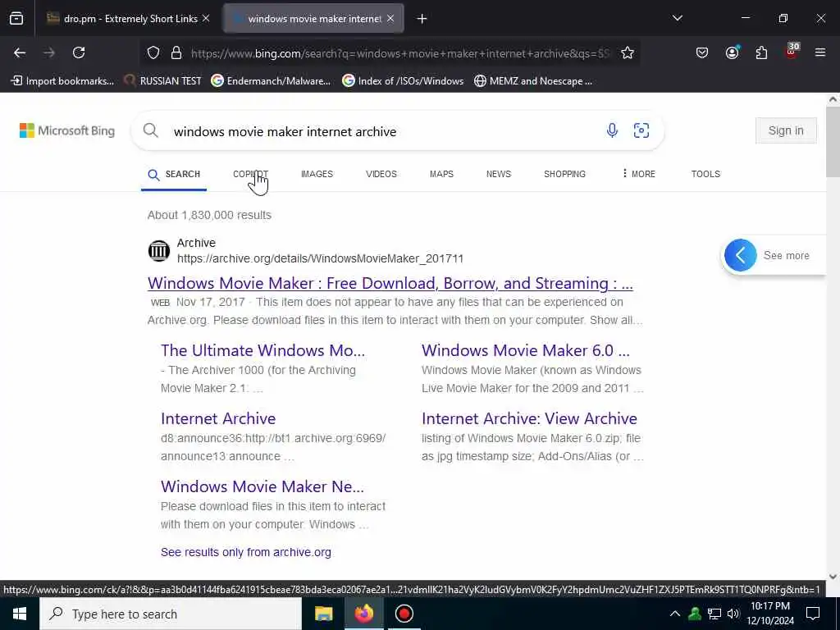Screen dimensions: 840x630
Task: Expand the See more side panel arrow
Action: [x=741, y=255]
